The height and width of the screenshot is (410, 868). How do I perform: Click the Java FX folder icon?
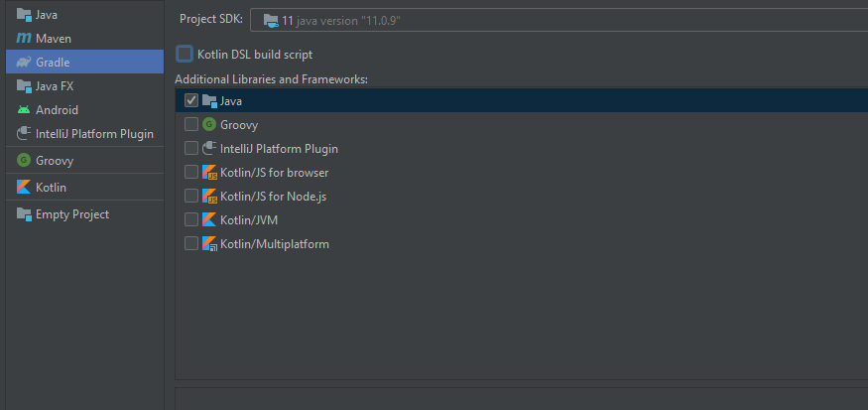click(24, 86)
